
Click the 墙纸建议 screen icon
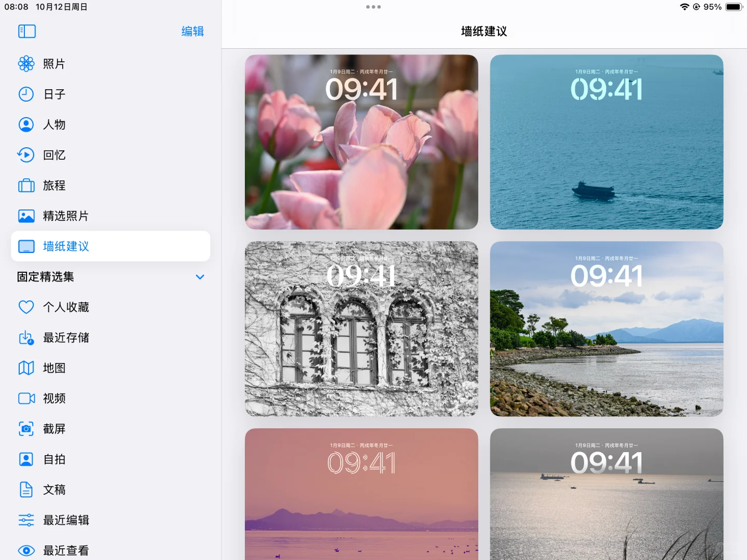[x=26, y=246]
